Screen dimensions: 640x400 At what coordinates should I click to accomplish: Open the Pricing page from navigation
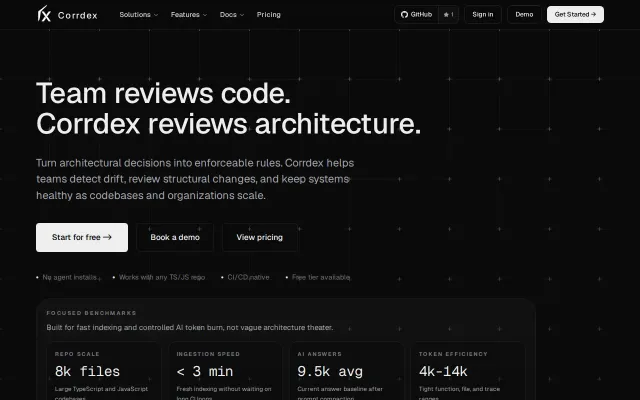[x=269, y=15]
